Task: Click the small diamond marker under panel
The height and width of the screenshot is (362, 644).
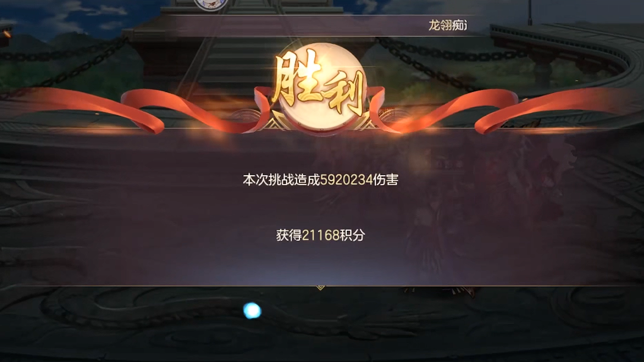Action: pos(320,288)
